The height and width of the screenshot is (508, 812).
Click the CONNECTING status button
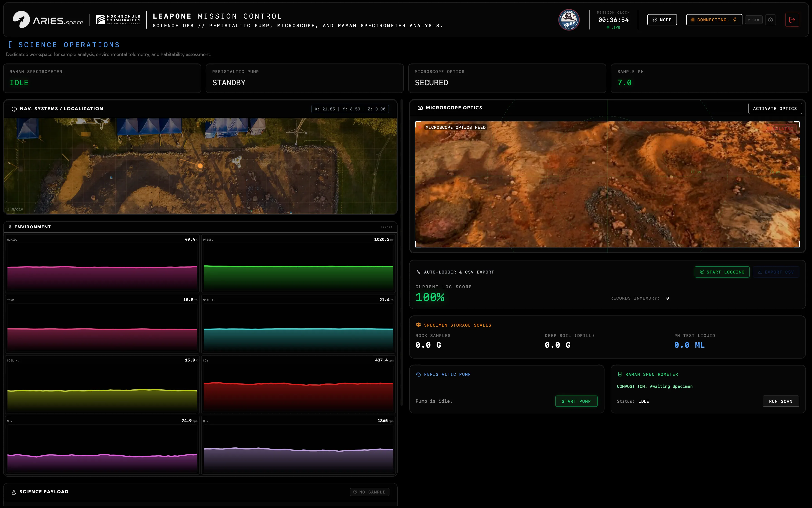714,20
